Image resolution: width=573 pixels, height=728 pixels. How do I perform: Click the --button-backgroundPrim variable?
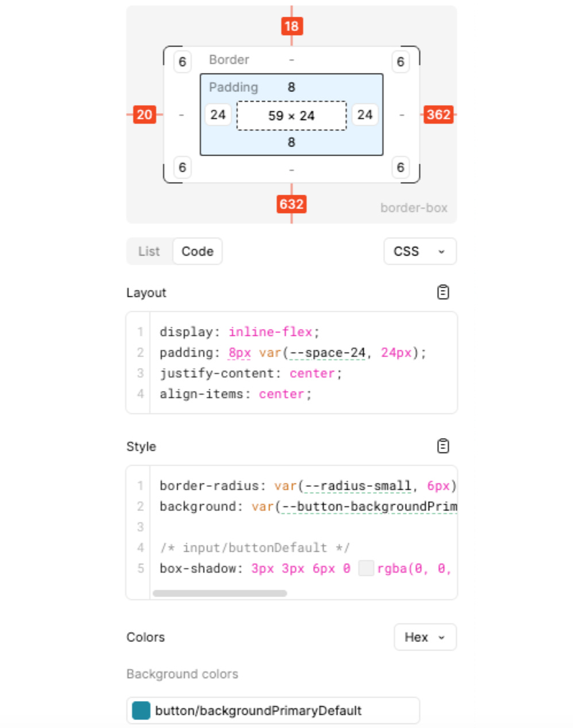[369, 506]
